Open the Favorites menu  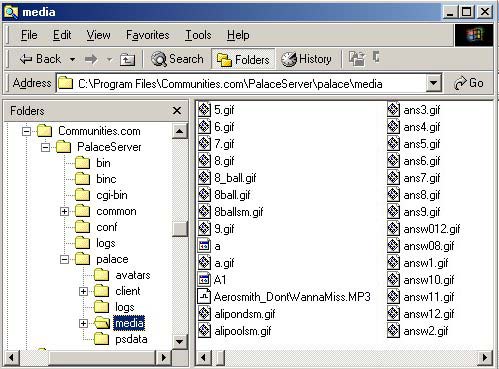148,35
